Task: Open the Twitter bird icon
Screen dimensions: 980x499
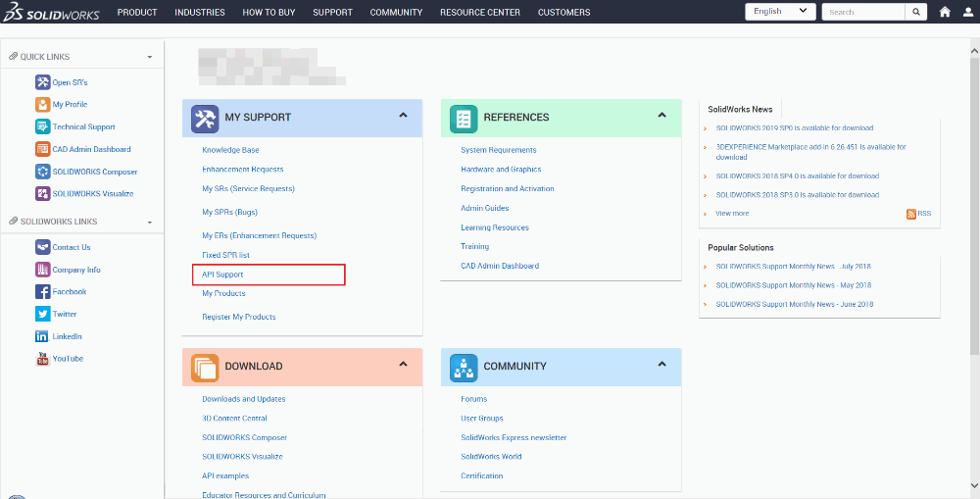Action: [x=42, y=314]
